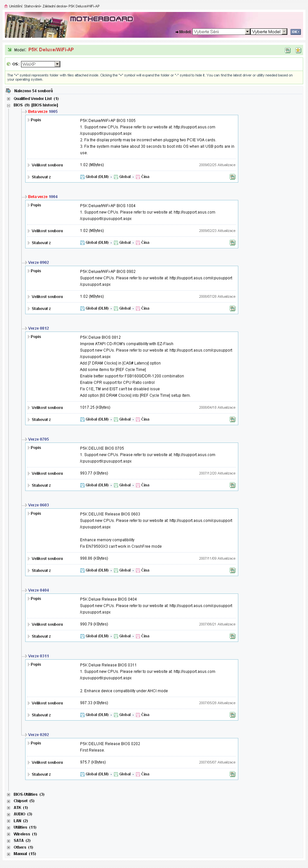Click green save icon in Beta verze 1004 box
This screenshot has height=868, width=308.
pos(232,243)
